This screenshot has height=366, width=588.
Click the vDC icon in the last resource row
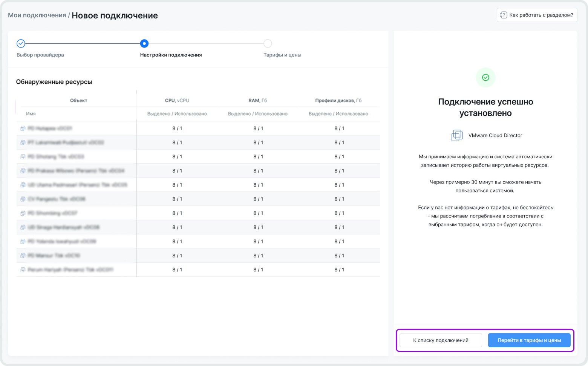point(23,270)
